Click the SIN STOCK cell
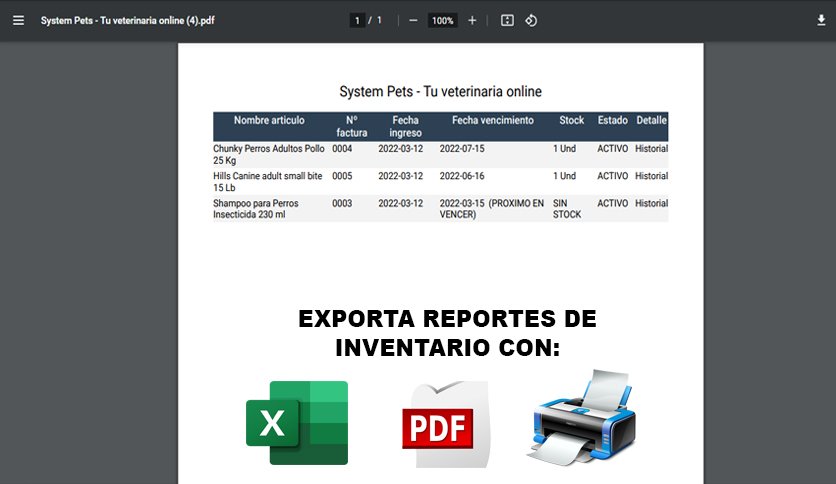Screen dimensions: 836x484 pyautogui.click(x=567, y=209)
